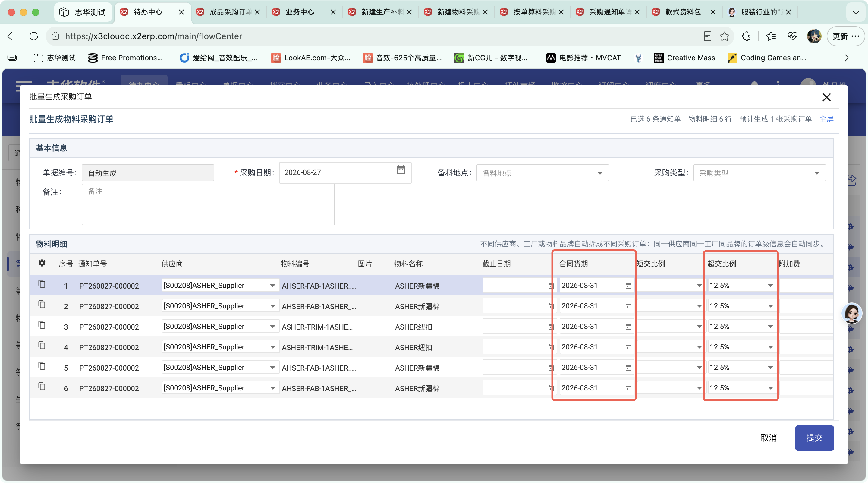Viewport: 868px width, 483px height.
Task: Open calendar for row 2 截止日期
Action: coord(551,306)
